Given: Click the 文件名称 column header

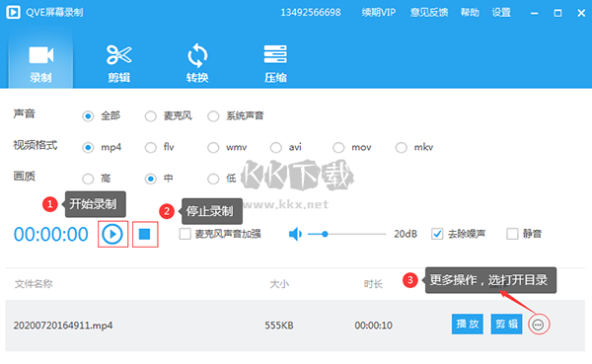Looking at the screenshot, I should click(34, 284).
